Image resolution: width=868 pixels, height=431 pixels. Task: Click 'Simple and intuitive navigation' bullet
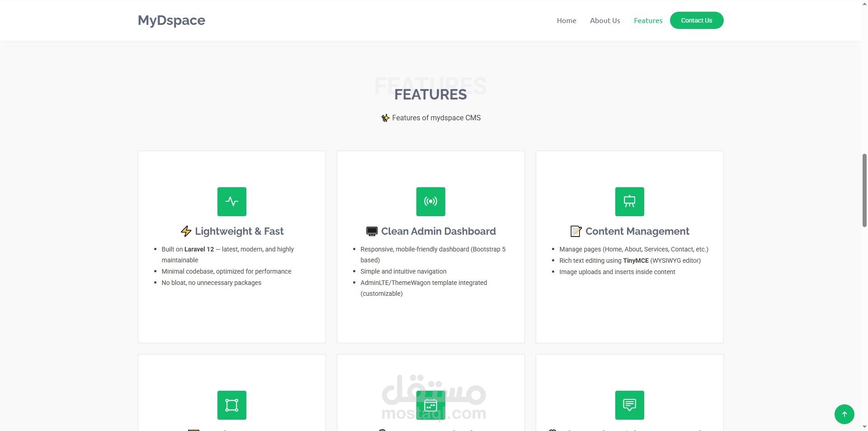pyautogui.click(x=403, y=271)
